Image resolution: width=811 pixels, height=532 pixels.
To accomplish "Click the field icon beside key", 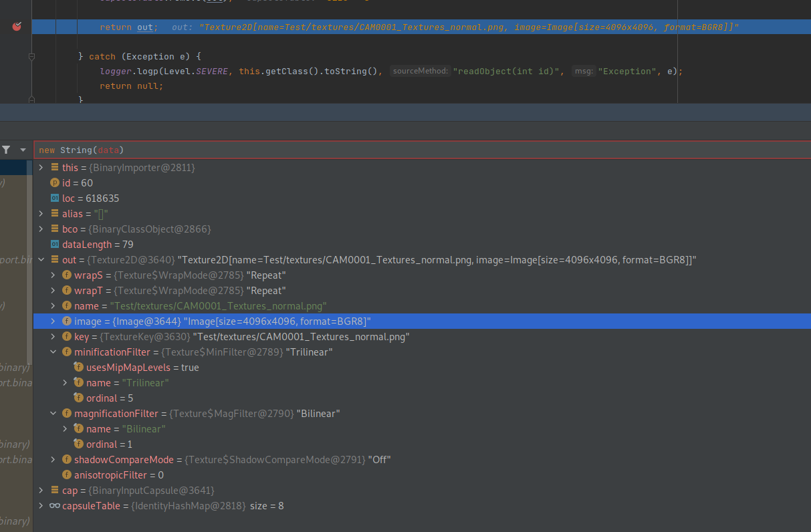I will 67,337.
